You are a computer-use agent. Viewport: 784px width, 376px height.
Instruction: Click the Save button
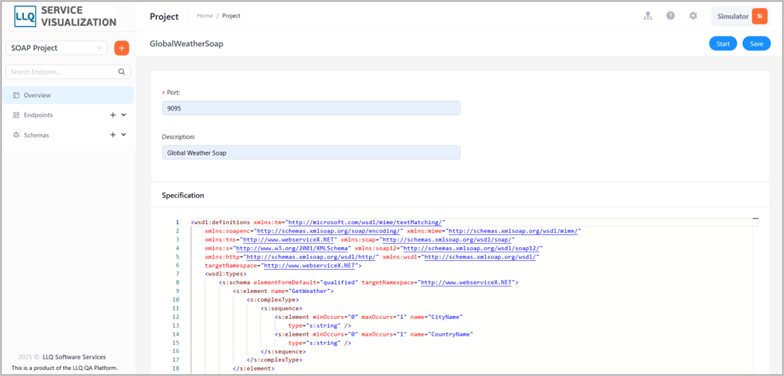point(756,44)
